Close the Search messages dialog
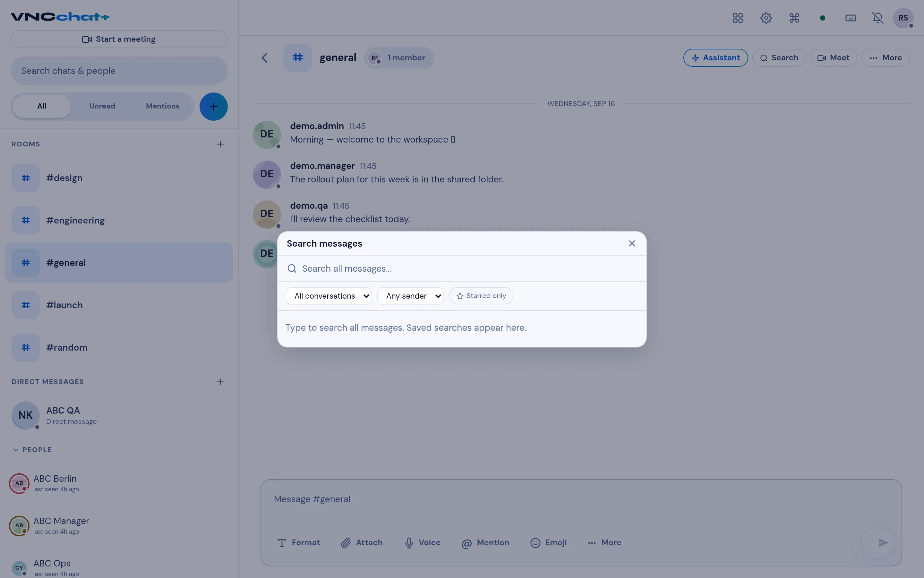Viewport: 924px width, 578px height. pyautogui.click(x=632, y=243)
